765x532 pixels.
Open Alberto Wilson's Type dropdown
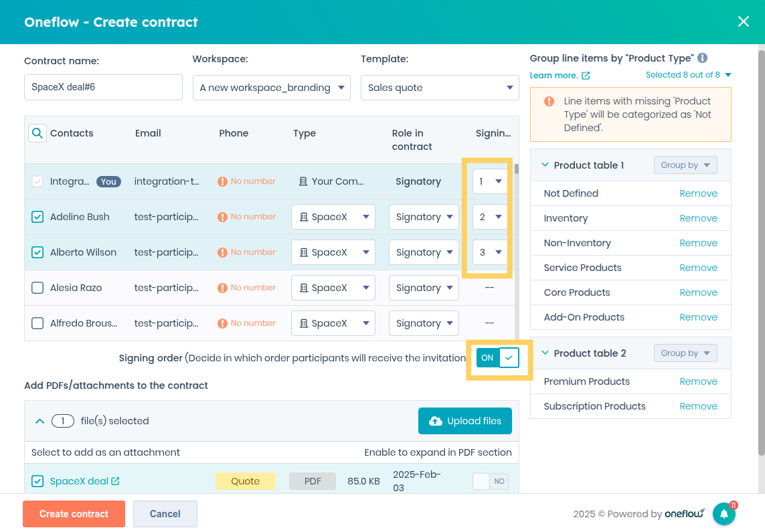333,252
